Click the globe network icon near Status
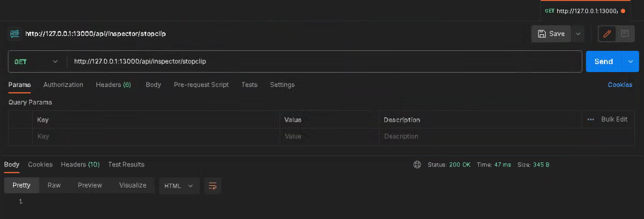Screen dimensions: 644x219 pyautogui.click(x=417, y=165)
